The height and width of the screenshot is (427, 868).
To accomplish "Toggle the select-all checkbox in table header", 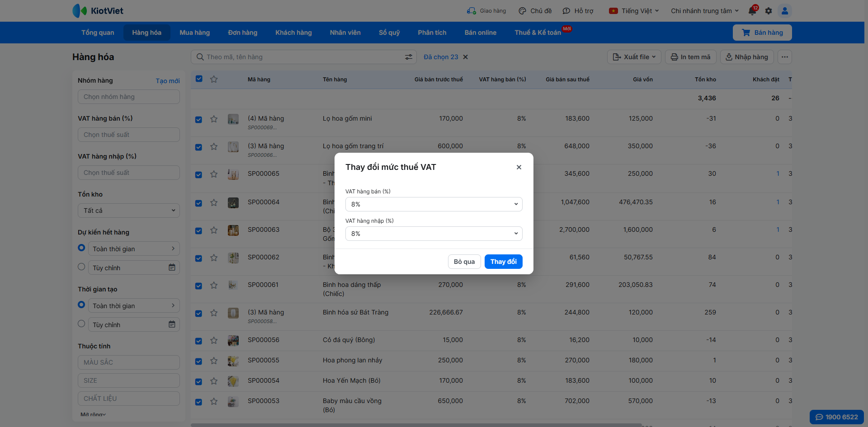I will [x=199, y=79].
